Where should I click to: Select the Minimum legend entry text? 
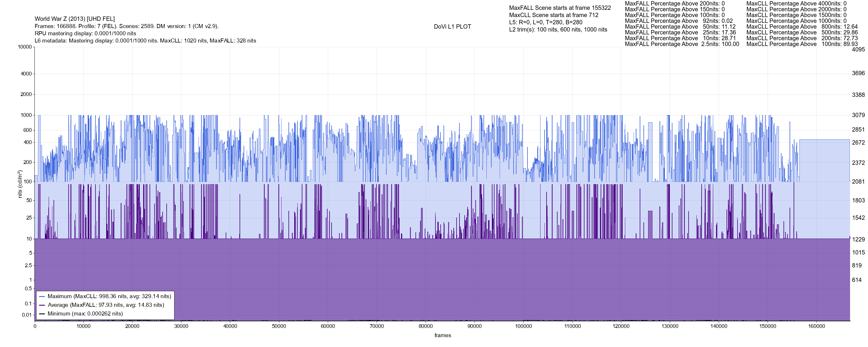85,314
